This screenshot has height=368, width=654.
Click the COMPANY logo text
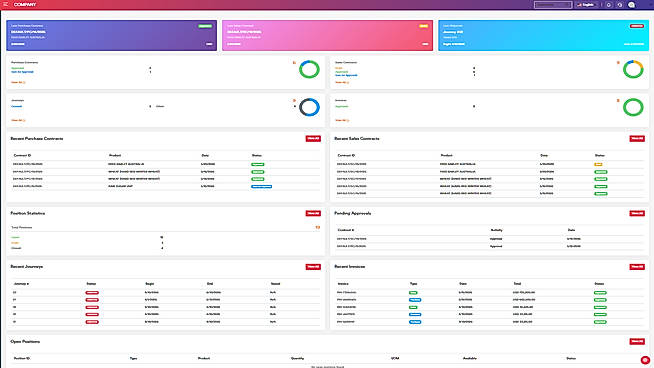[x=25, y=5]
